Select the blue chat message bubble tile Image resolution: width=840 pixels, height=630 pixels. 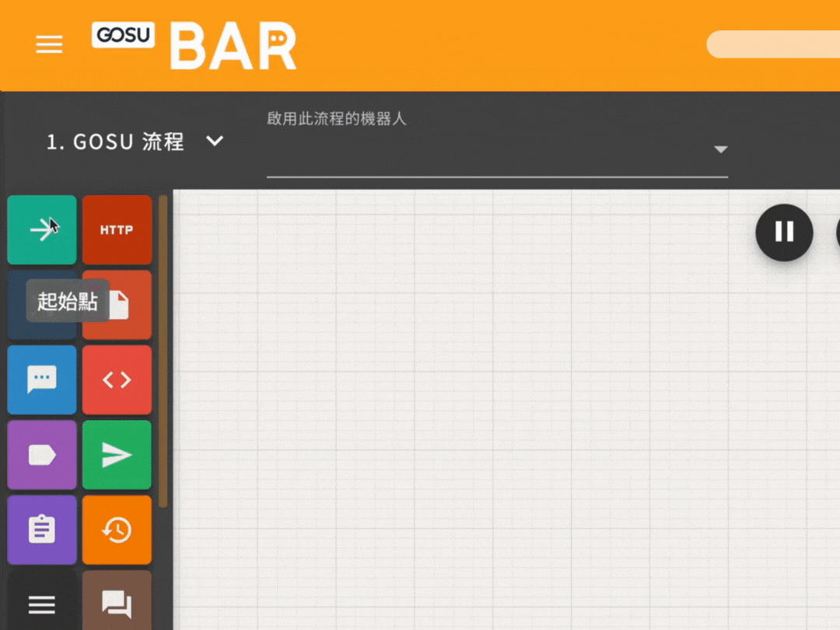[x=42, y=380]
